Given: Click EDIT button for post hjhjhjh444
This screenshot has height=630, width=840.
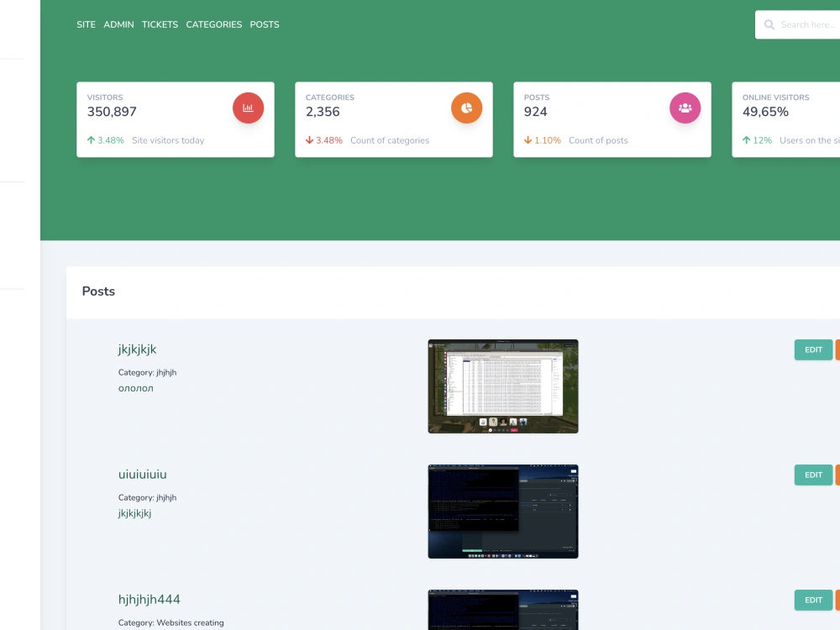Looking at the screenshot, I should (813, 600).
